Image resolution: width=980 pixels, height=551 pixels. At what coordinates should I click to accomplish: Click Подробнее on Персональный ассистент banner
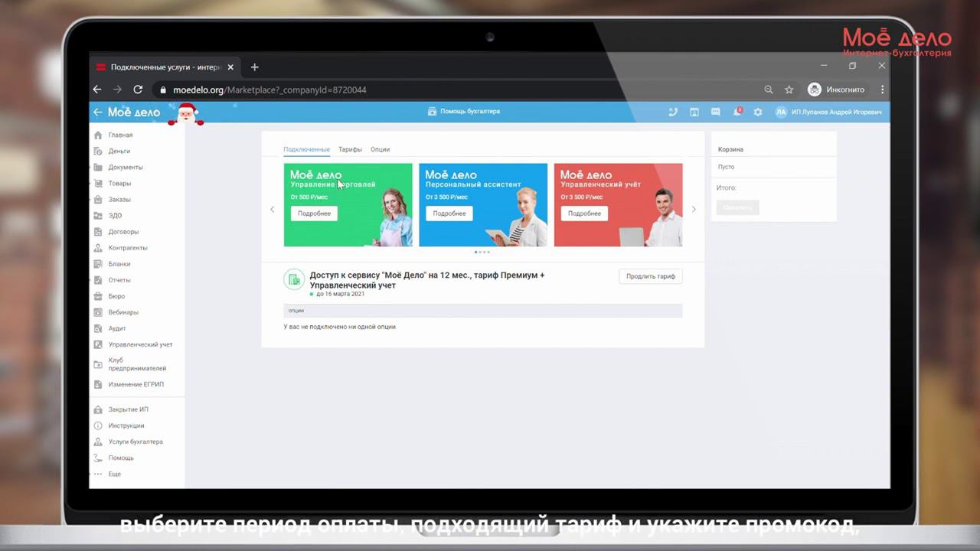point(449,214)
